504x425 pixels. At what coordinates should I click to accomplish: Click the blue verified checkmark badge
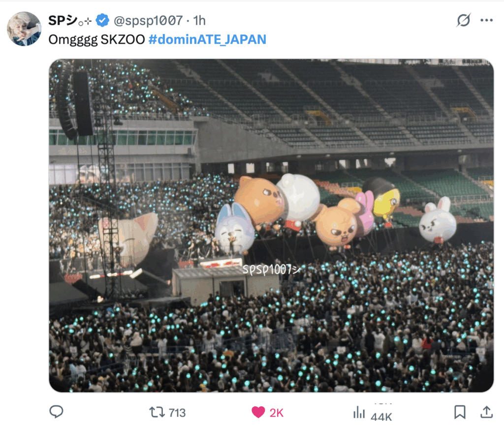(x=102, y=20)
